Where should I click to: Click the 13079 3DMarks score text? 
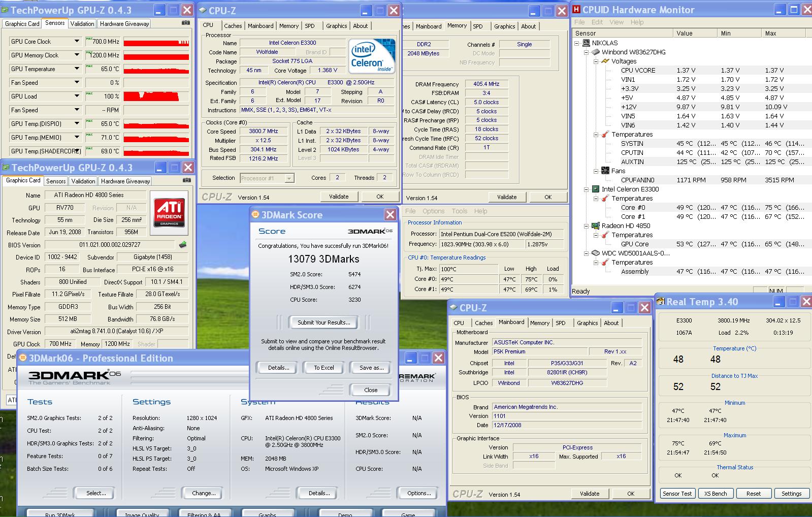pos(323,259)
